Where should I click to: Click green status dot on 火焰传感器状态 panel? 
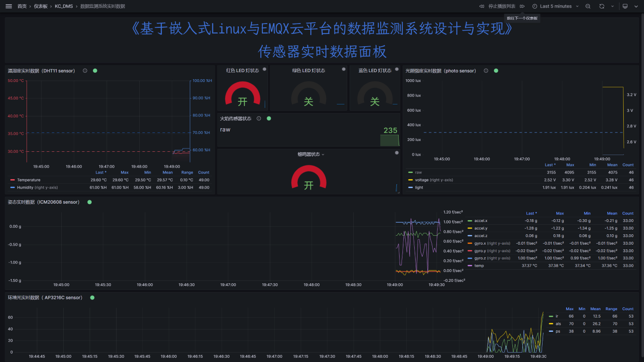click(268, 118)
